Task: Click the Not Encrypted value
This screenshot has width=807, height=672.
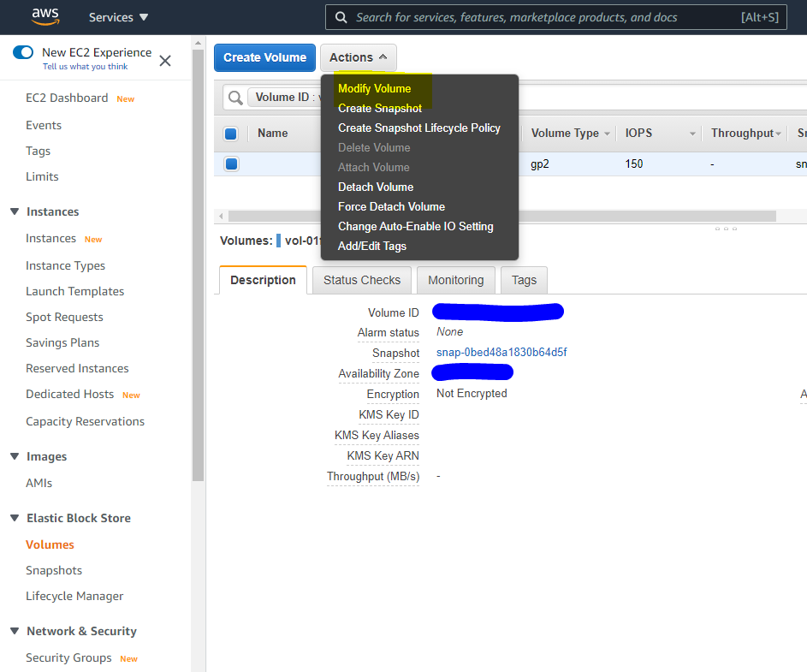Action: (x=472, y=394)
